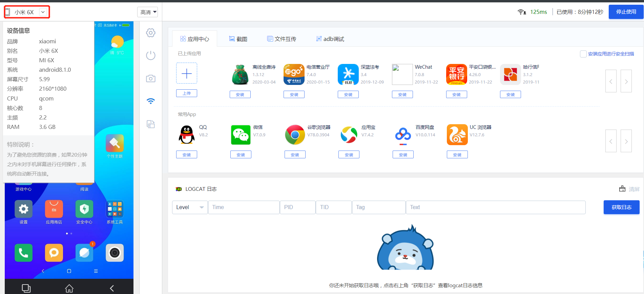Click the UC 浏览器 app icon
This screenshot has width=644, height=294.
[x=457, y=135]
